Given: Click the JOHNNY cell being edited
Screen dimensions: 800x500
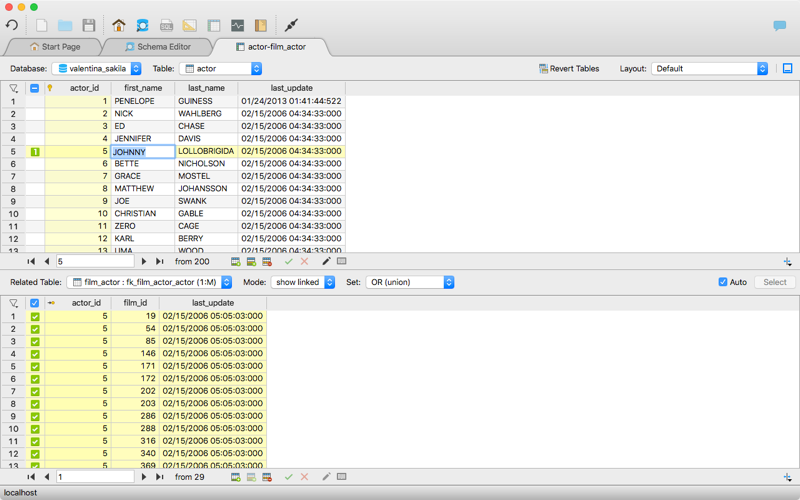Looking at the screenshot, I should tap(143, 152).
